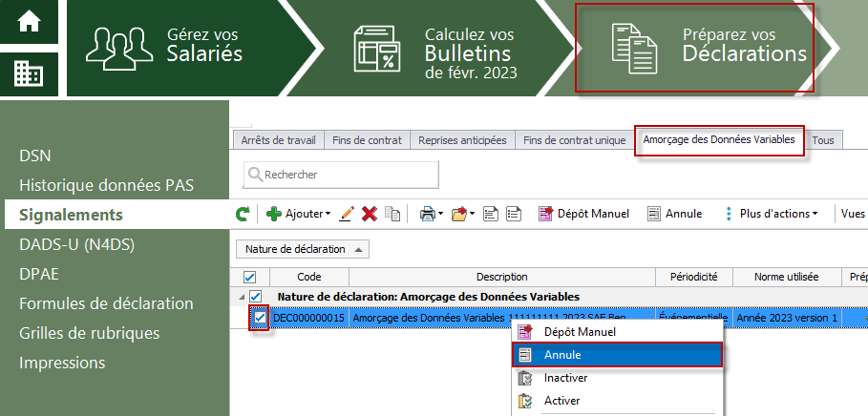Image resolution: width=868 pixels, height=416 pixels.
Task: Open Formules de déclaration
Action: [106, 303]
